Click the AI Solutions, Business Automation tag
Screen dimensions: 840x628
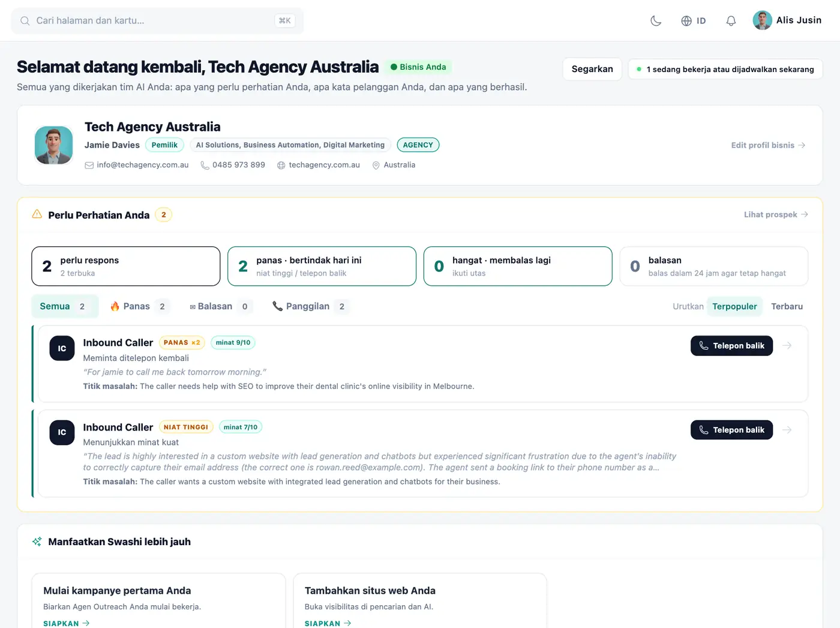[x=290, y=145]
